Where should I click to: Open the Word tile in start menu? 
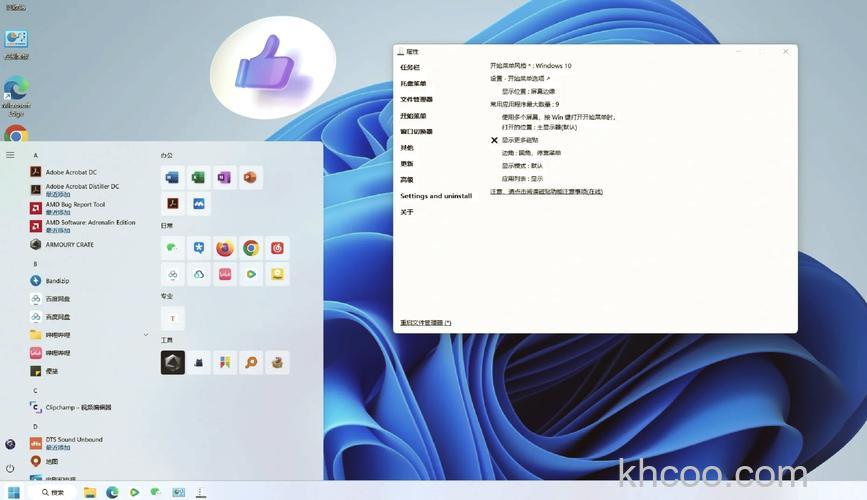point(173,178)
